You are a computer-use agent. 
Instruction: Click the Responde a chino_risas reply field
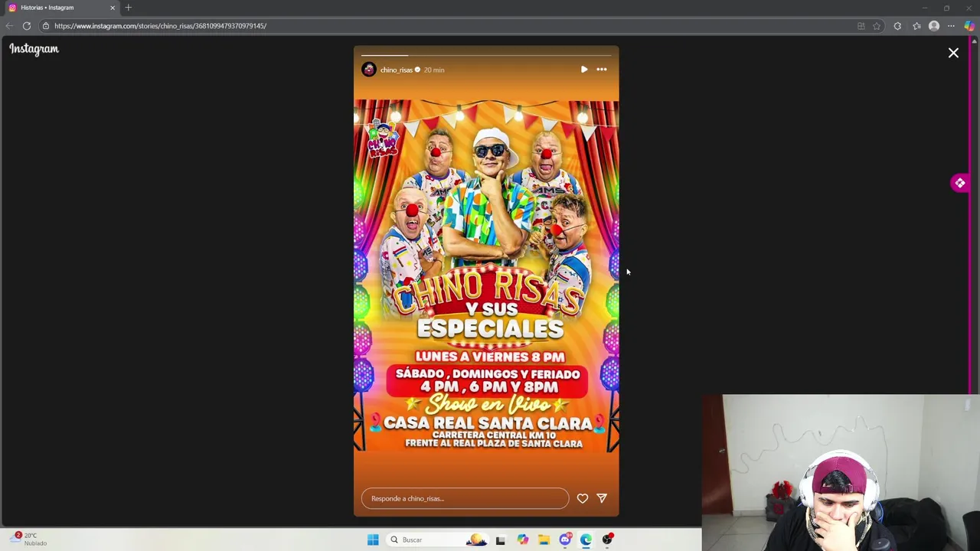(x=465, y=498)
